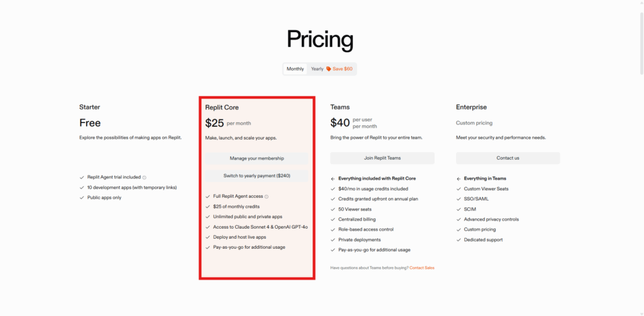
Task: Click info icon beside Full Replit Agent access
Action: coord(267,197)
